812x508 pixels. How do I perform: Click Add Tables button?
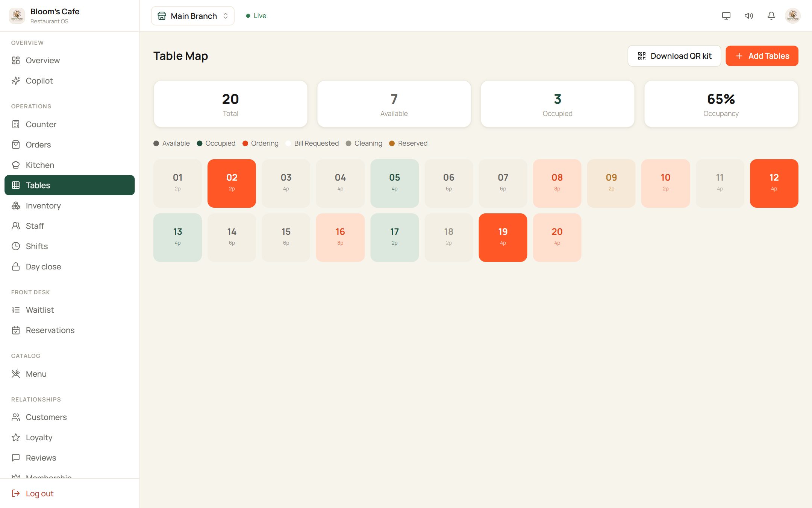(762, 56)
